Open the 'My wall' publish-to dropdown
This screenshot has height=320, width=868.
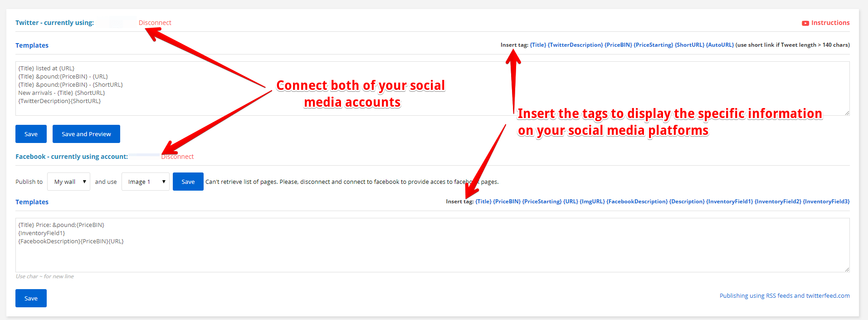68,182
